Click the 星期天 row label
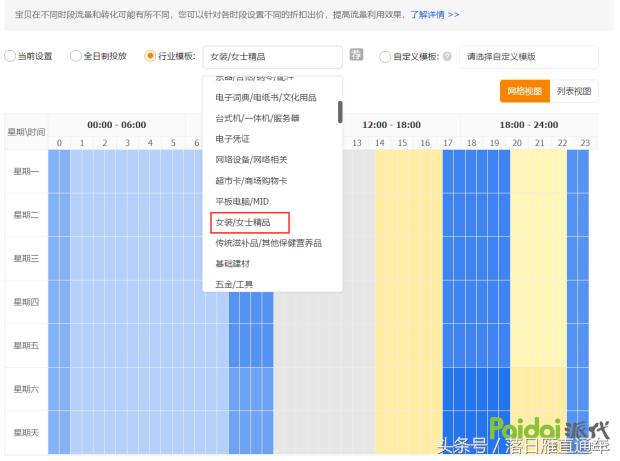 (26, 433)
